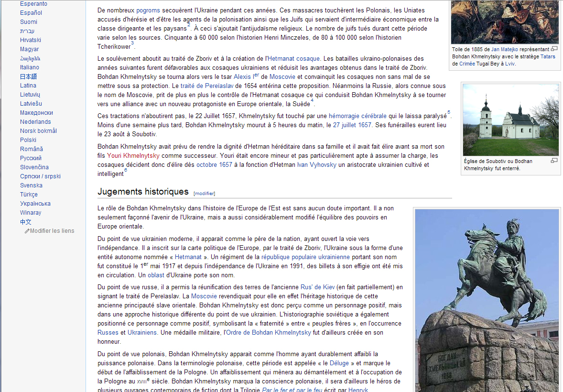Open the Tatars link in the painting caption
Image resolution: width=563 pixels, height=392 pixels.
click(548, 57)
